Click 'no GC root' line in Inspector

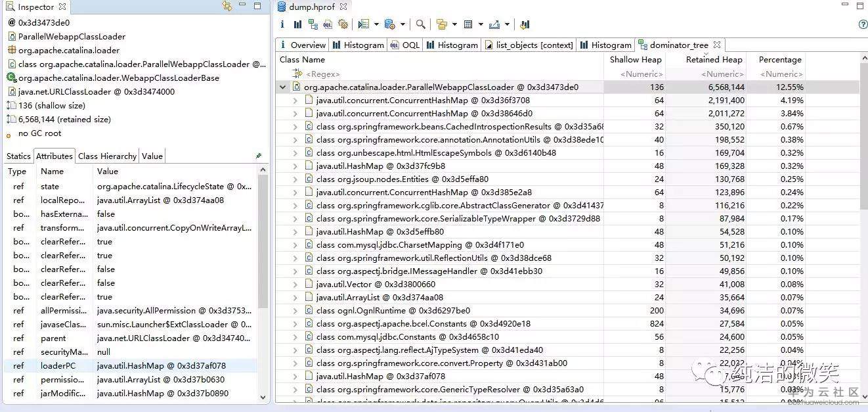[x=39, y=133]
